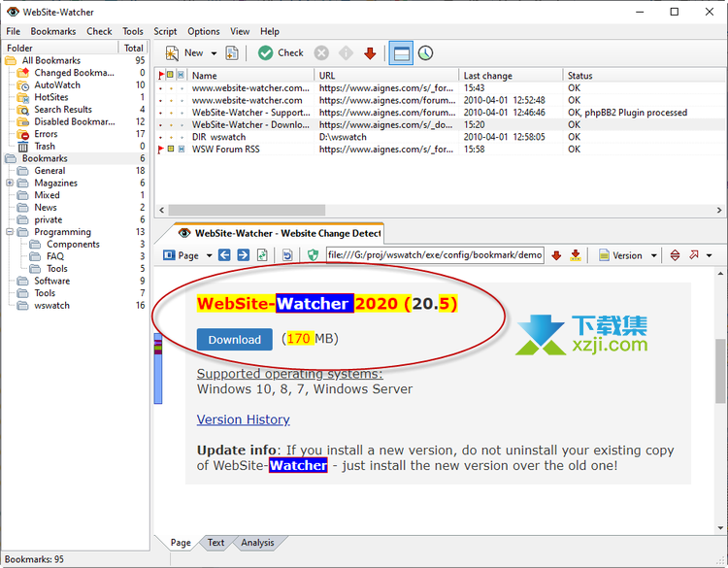
Task: Expand the Magazines folder
Action: coord(10,183)
